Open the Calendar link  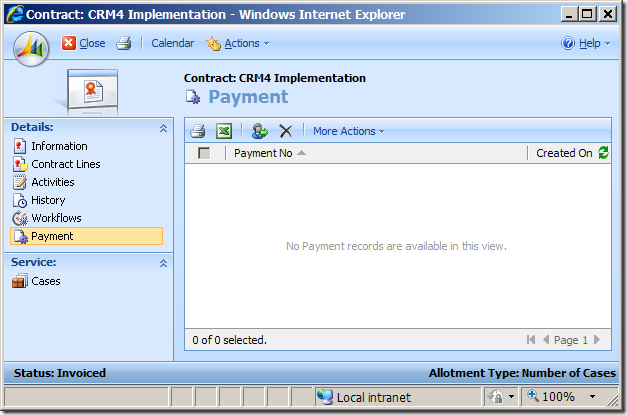pyautogui.click(x=172, y=43)
